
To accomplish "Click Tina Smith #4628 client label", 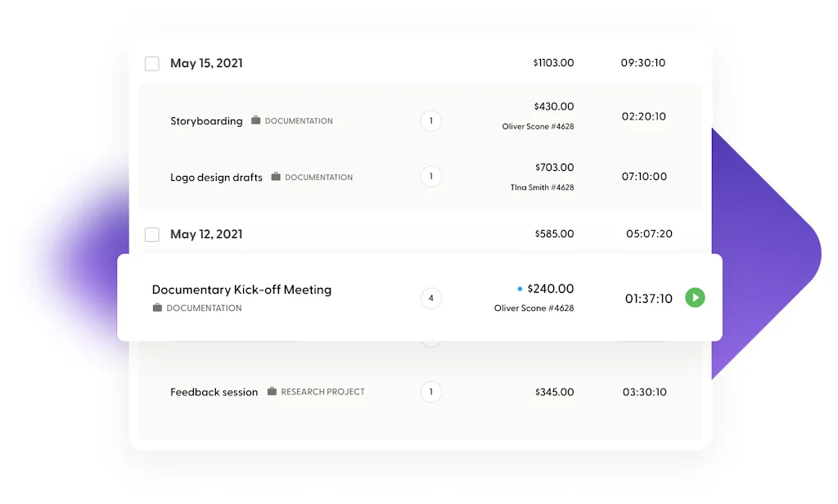I will click(542, 187).
